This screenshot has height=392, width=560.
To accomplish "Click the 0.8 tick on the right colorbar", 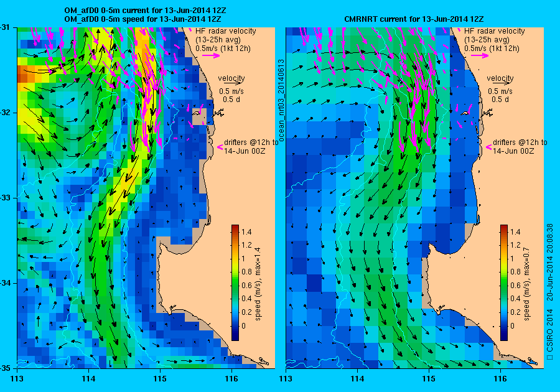I will tap(515, 271).
